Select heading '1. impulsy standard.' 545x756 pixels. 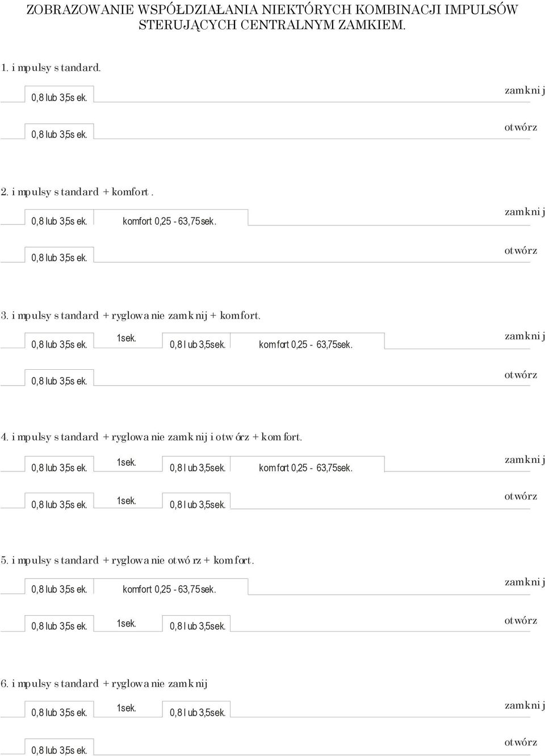pyautogui.click(x=51, y=68)
